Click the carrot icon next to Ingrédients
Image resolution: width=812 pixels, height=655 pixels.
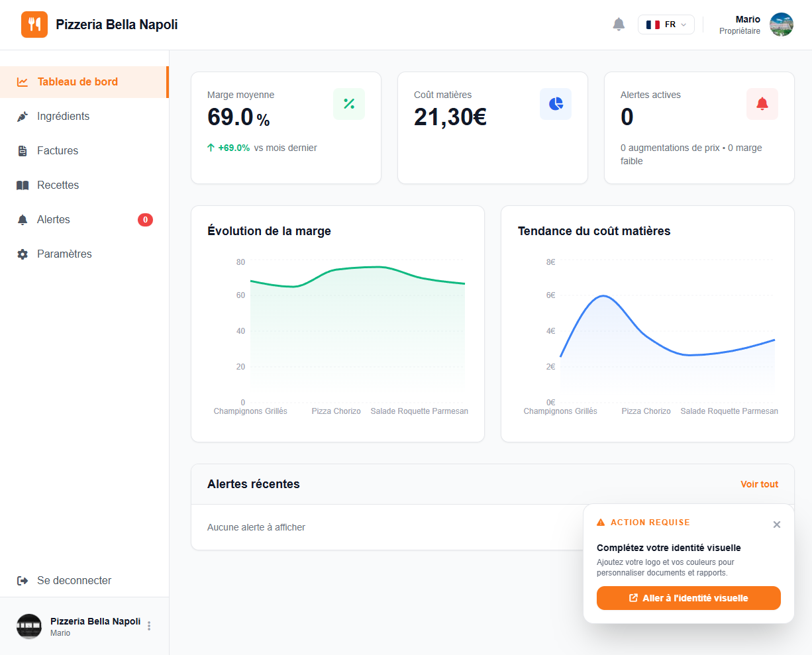(x=23, y=117)
